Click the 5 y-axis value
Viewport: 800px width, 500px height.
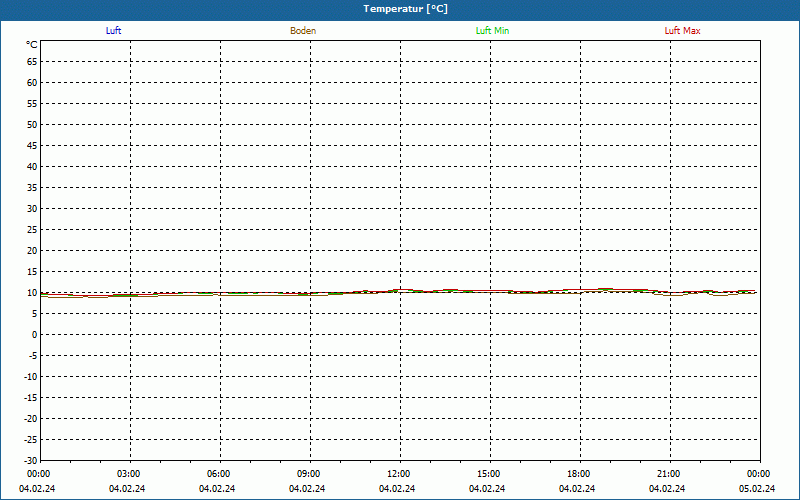(x=35, y=314)
